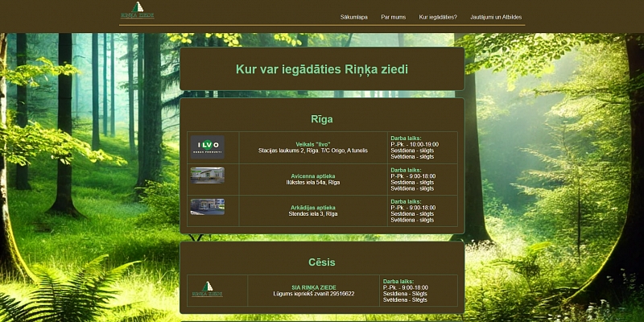The height and width of the screenshot is (322, 644).
Task: Go to the Par mums page
Action: pos(394,16)
